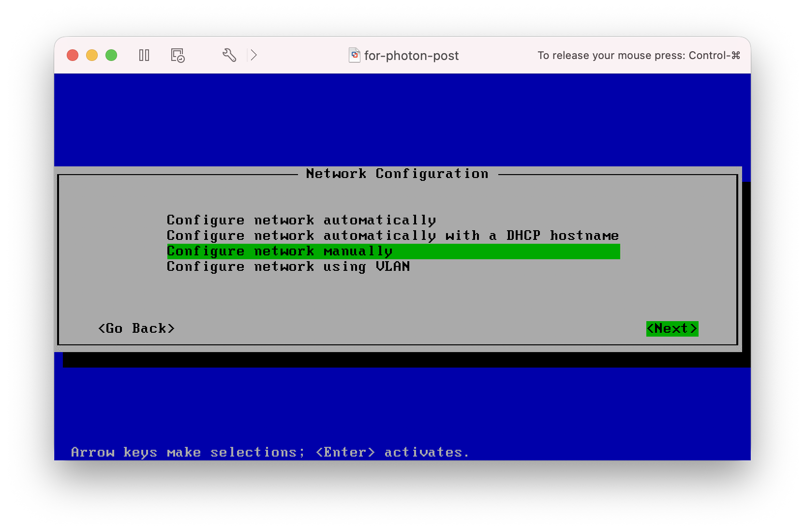Activate the green Next button
Image resolution: width=805 pixels, height=532 pixels.
(x=672, y=328)
